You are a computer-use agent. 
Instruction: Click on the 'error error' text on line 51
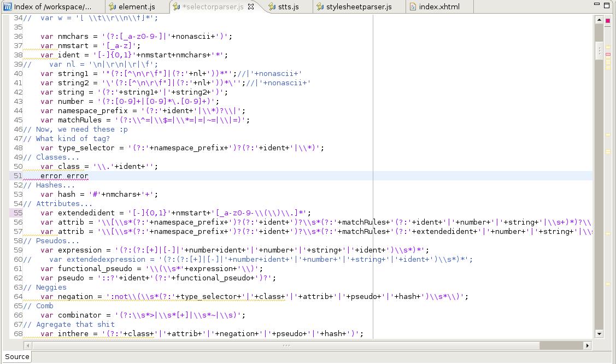coord(64,176)
